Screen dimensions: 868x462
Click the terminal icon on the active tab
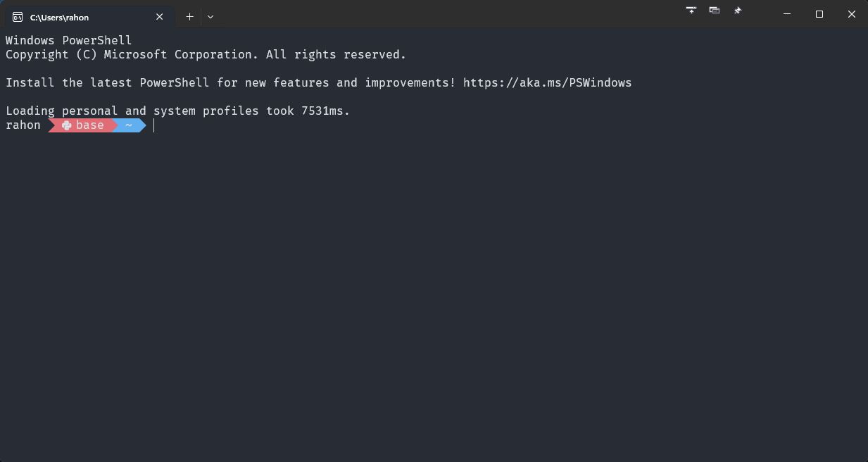(x=18, y=17)
